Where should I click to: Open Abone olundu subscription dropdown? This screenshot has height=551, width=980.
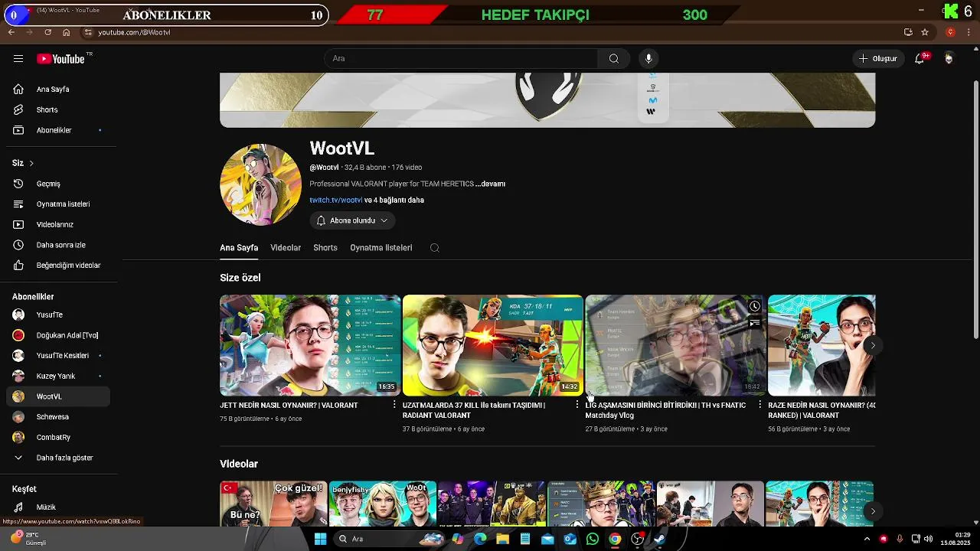click(x=352, y=220)
